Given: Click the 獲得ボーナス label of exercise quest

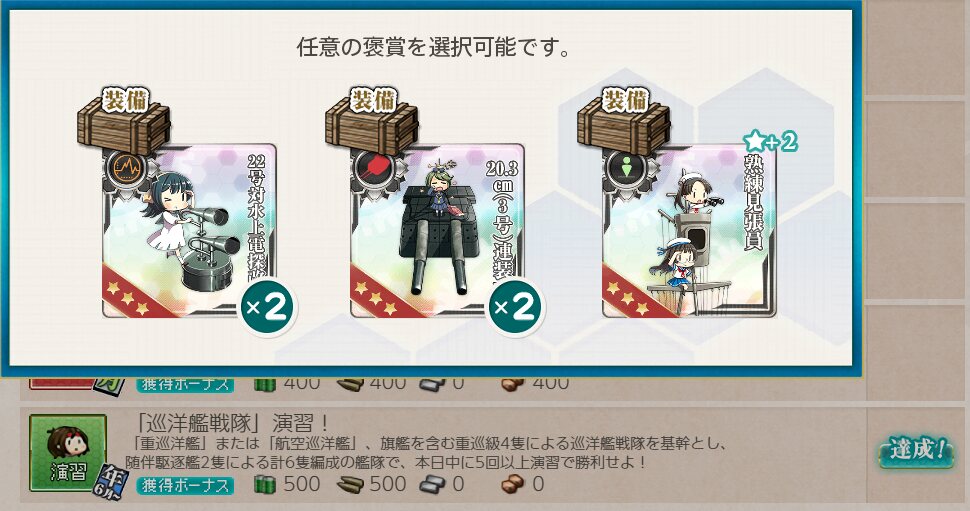Looking at the screenshot, I should point(185,486).
